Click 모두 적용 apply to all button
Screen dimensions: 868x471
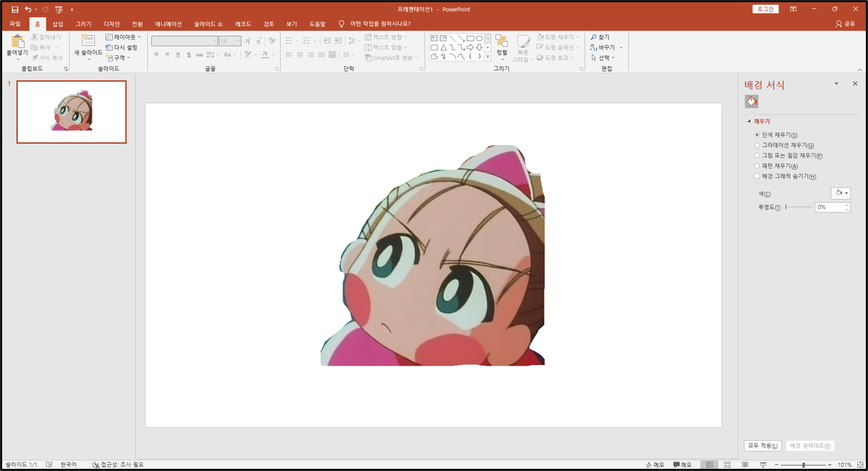(763, 446)
